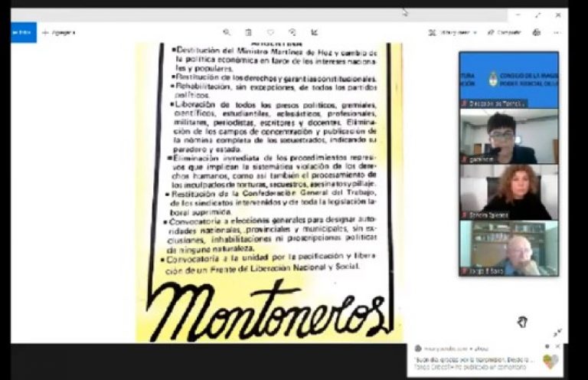Dismiss the notification popup with its X
The height and width of the screenshot is (380, 588).
557,346
